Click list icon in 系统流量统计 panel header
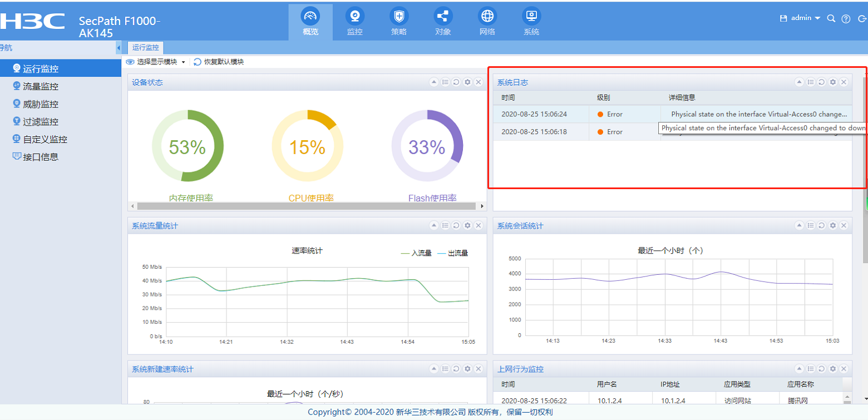Screen dimensions: 868x420 pos(445,225)
